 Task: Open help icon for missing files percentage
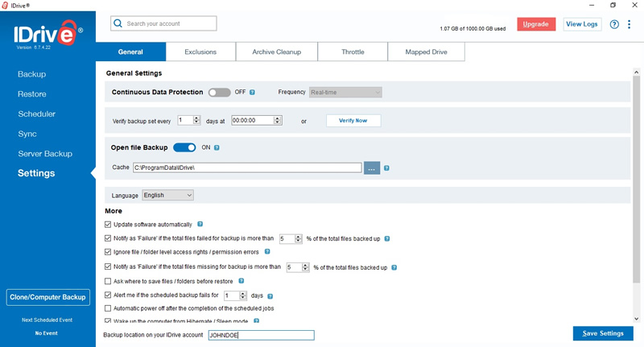tap(394, 268)
